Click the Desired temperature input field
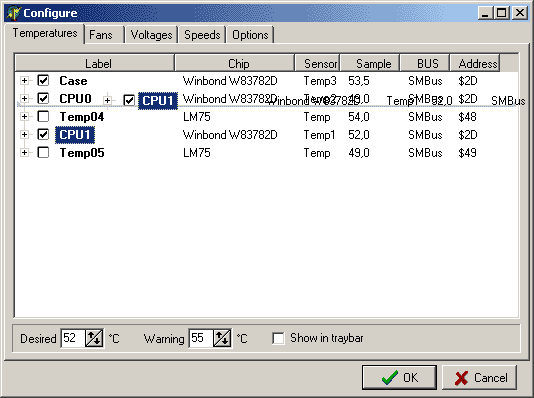 pos(73,338)
